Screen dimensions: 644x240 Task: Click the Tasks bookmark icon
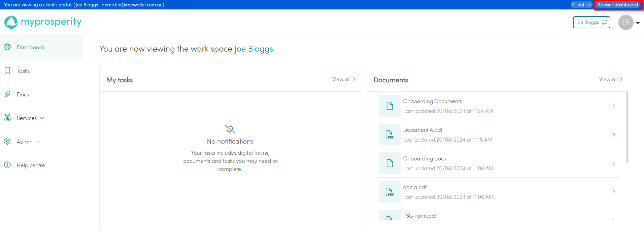[x=7, y=71]
